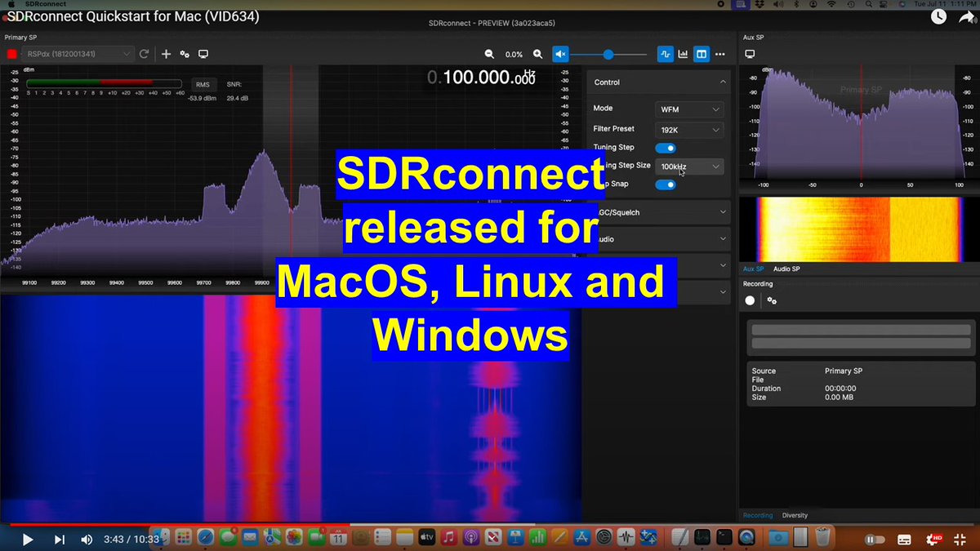Open the three-dot more options menu

(719, 54)
